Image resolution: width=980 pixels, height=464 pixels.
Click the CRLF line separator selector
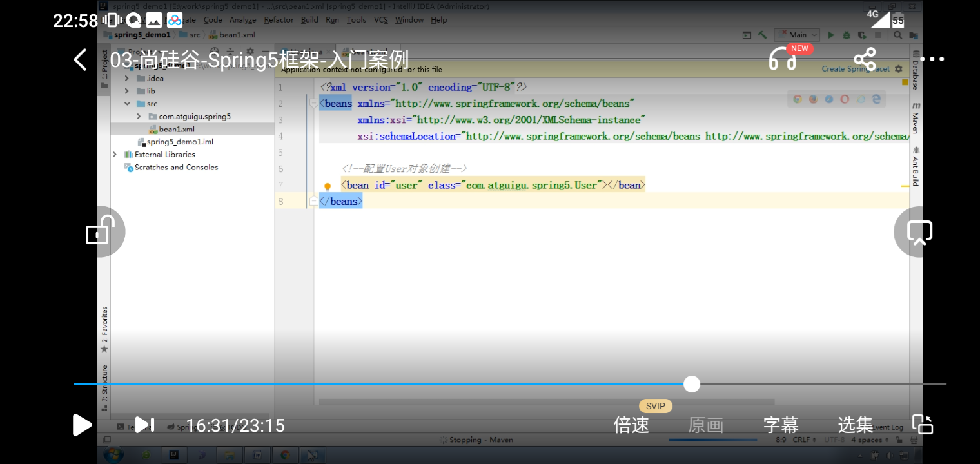(x=805, y=440)
